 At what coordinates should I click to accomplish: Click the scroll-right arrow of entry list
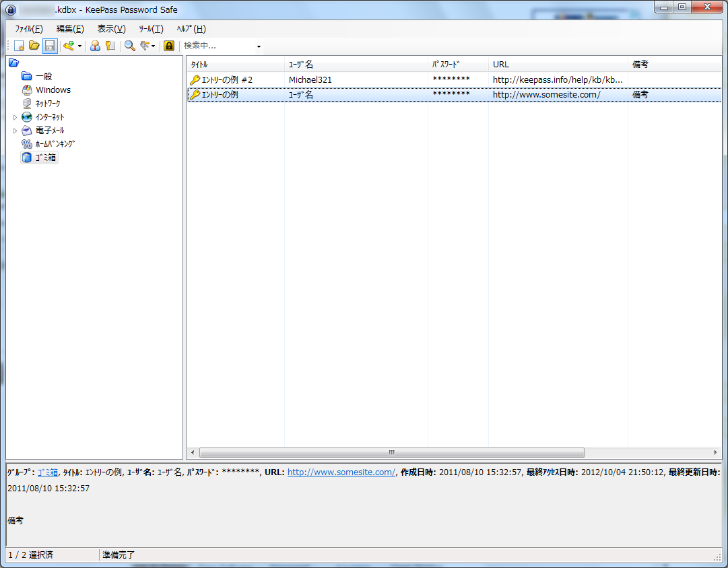tap(715, 452)
